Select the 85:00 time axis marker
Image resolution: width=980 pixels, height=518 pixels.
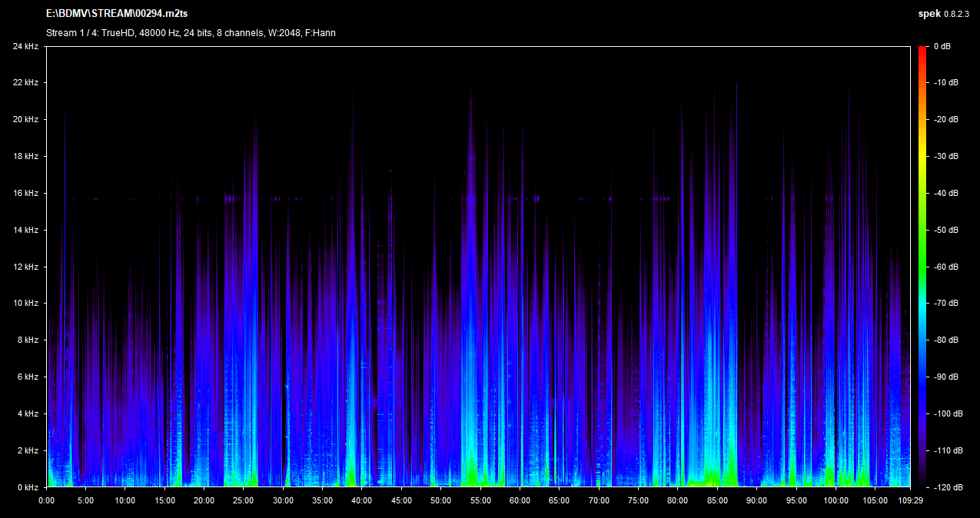(x=717, y=500)
